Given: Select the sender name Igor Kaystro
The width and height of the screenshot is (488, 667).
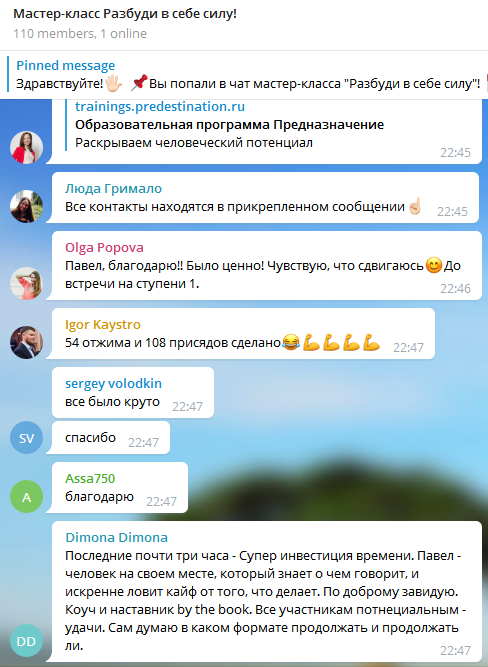Looking at the screenshot, I should pos(103,325).
